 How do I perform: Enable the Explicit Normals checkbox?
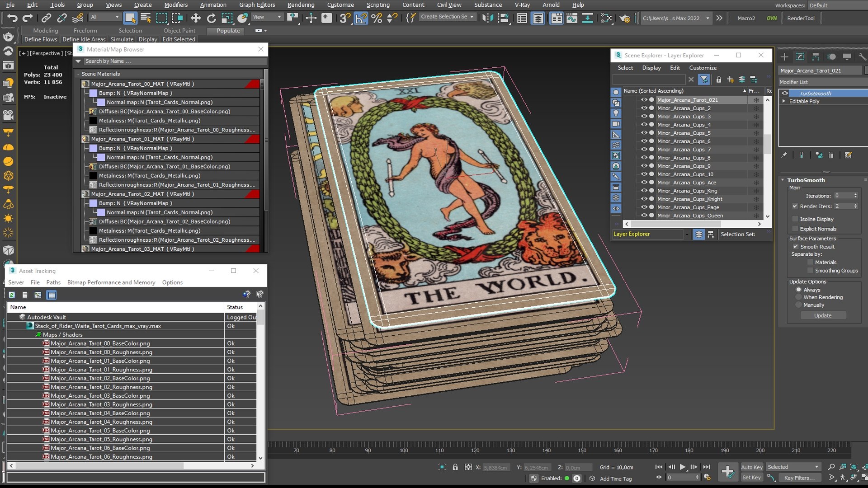point(795,229)
